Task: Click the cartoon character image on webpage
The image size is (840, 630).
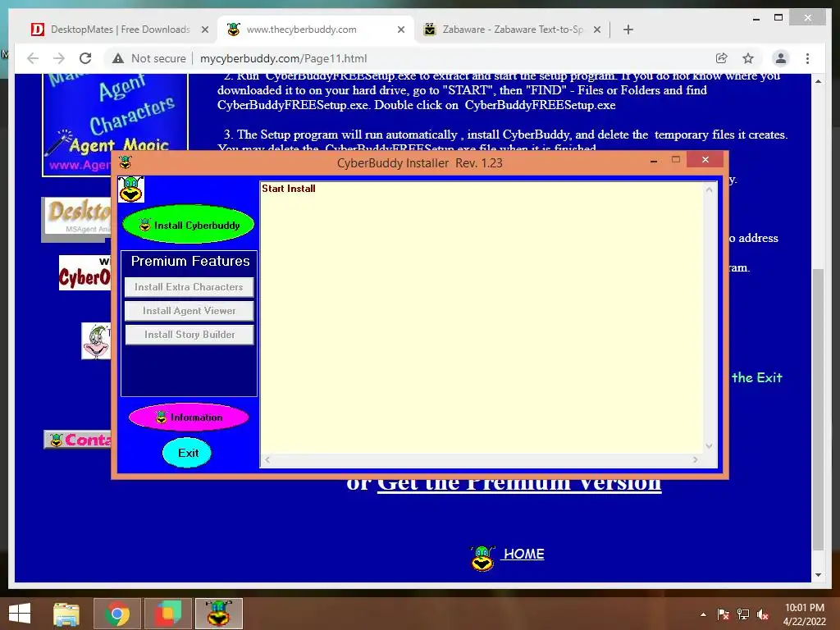Action: tap(96, 340)
